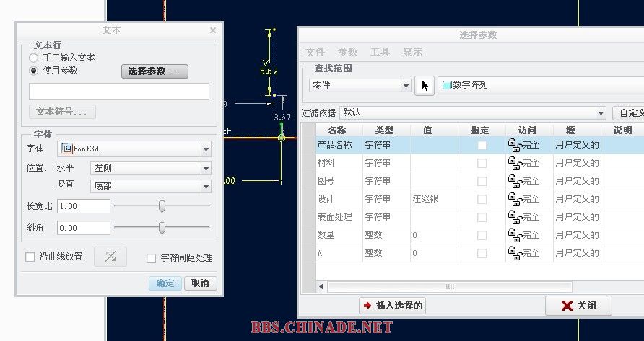This screenshot has height=341, width=644.
Task: Click the lock icon in 图号 row
Action: (x=514, y=181)
